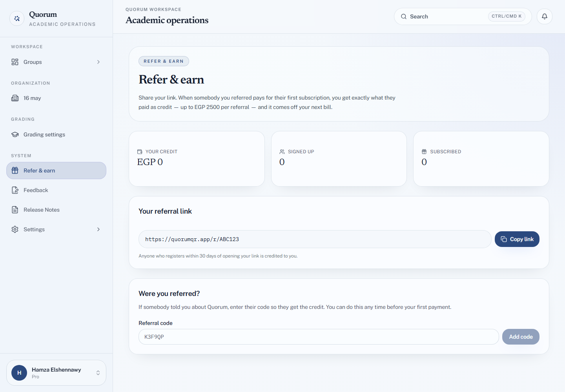Screen dimensions: 565x392
Task: Click the EGP 0 credit value
Action: tap(150, 162)
